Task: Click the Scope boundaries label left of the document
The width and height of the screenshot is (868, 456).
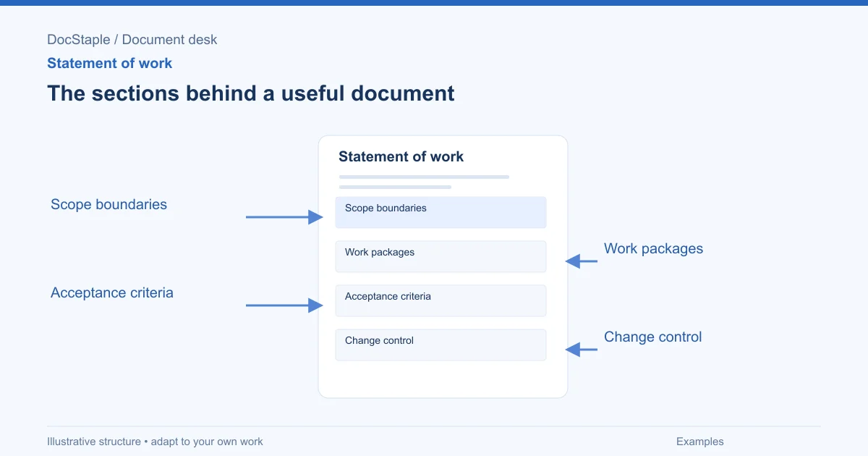Action: click(x=109, y=205)
